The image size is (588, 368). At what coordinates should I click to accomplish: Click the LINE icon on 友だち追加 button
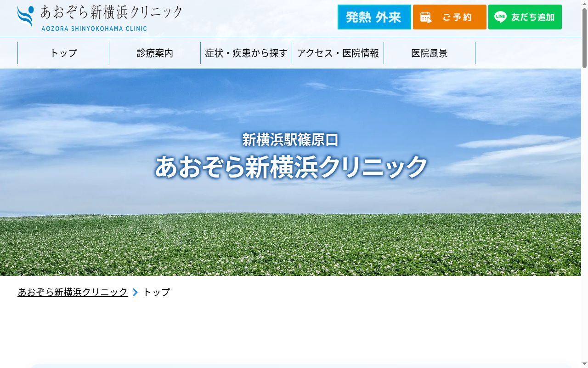[x=500, y=17]
